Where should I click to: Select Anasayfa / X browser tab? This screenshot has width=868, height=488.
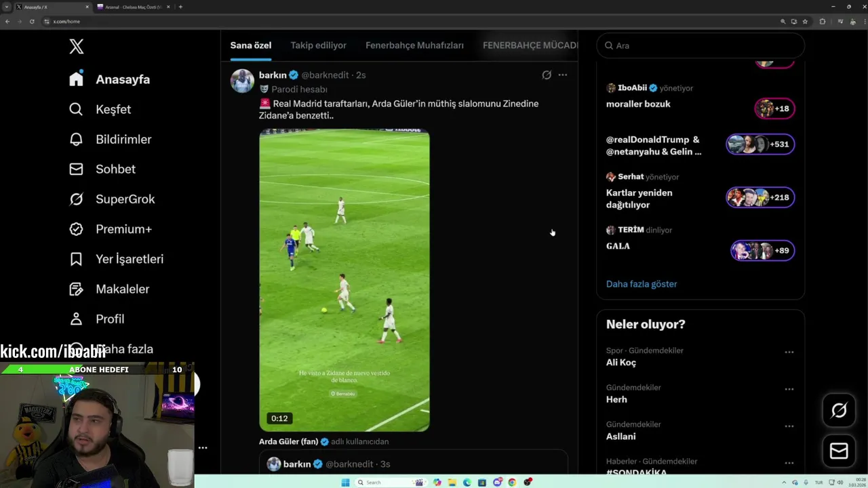[x=52, y=7]
